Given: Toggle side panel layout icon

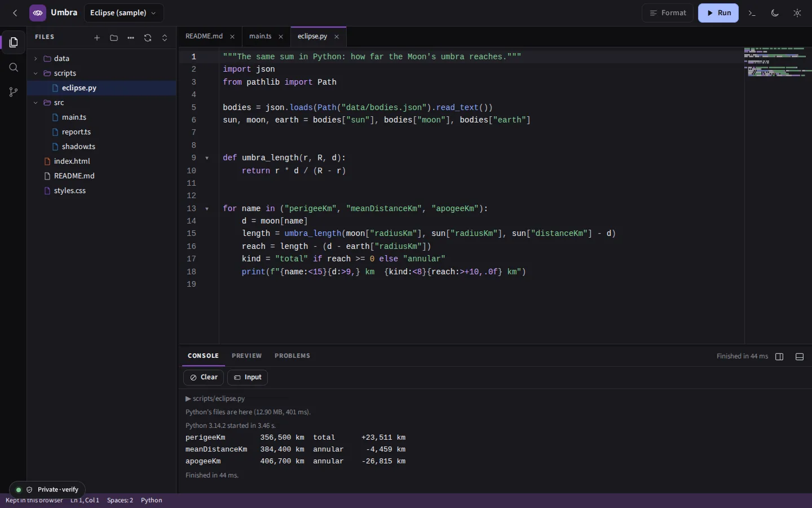Looking at the screenshot, I should coord(779,357).
